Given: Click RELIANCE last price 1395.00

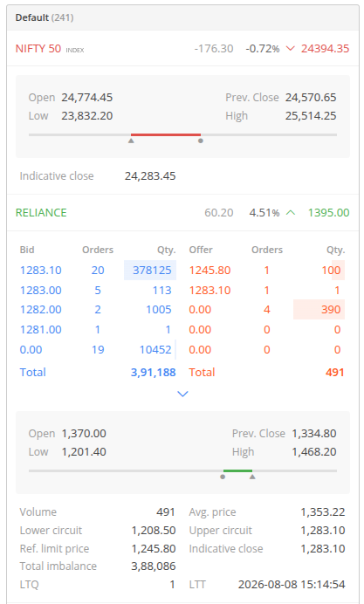Looking at the screenshot, I should point(328,213).
